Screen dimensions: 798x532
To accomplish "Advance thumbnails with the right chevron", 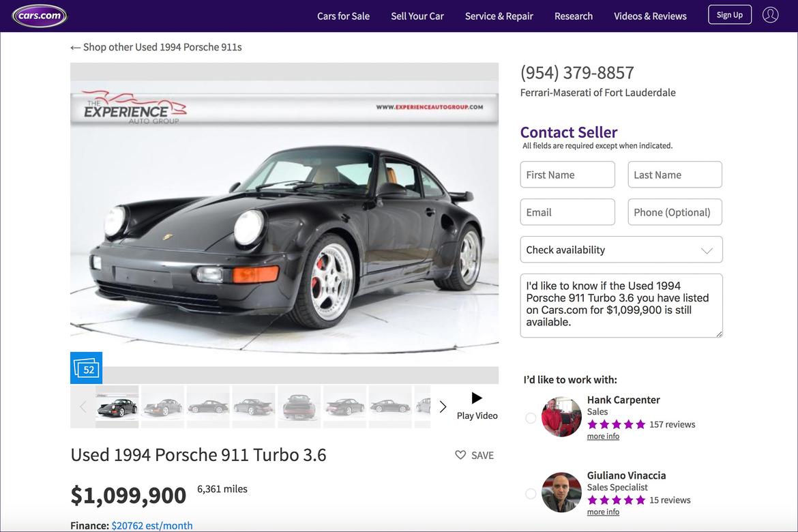I will pos(442,407).
